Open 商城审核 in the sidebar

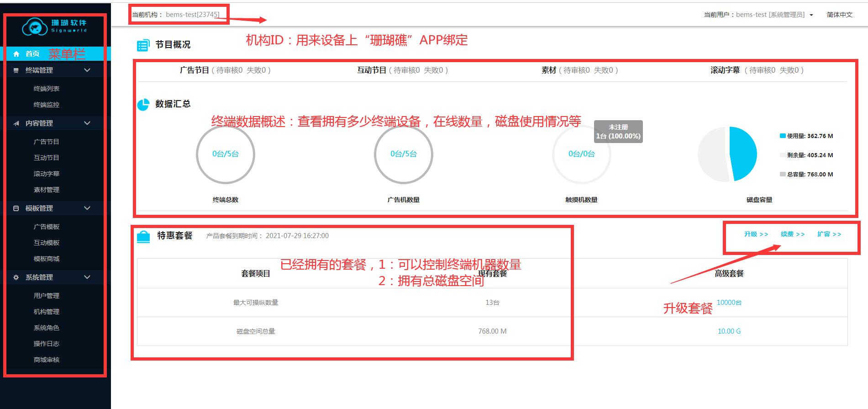pos(47,360)
